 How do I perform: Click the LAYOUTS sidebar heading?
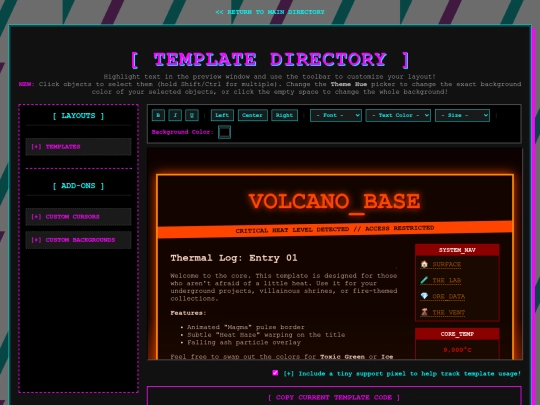coord(78,116)
